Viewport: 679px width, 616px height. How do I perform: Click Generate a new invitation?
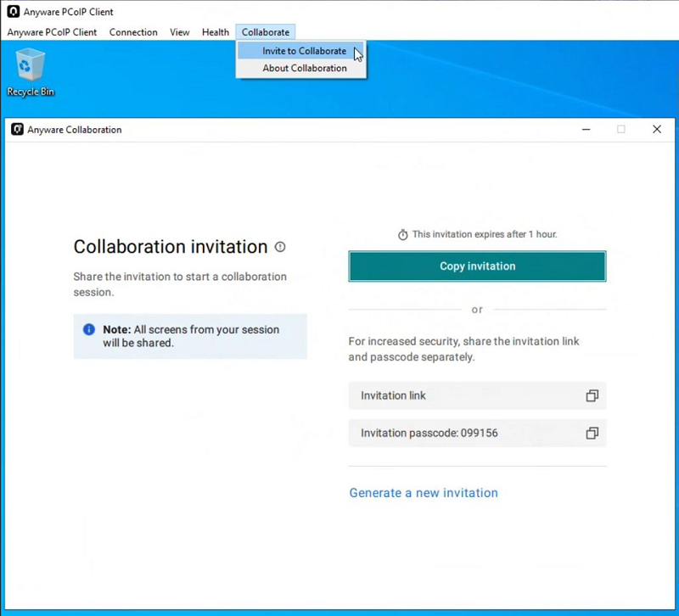[423, 493]
